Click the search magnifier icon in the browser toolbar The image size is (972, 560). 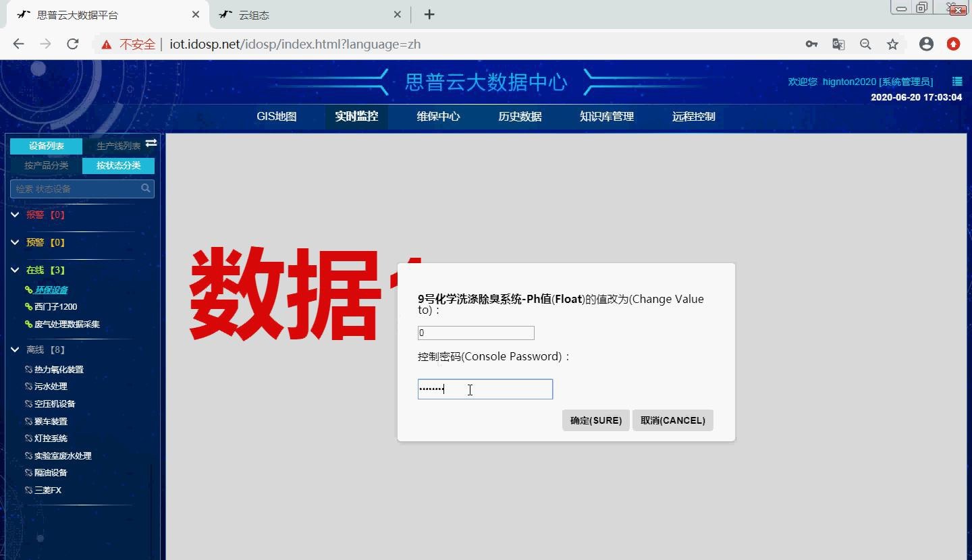click(865, 43)
